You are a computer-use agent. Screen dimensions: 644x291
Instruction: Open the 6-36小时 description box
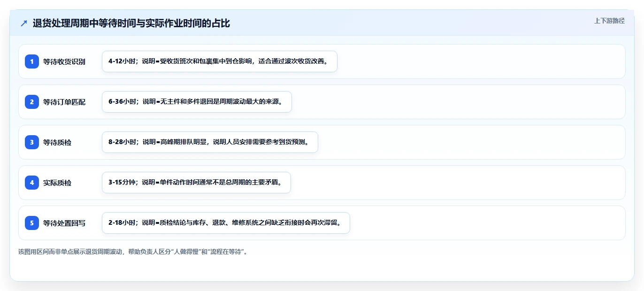point(197,102)
